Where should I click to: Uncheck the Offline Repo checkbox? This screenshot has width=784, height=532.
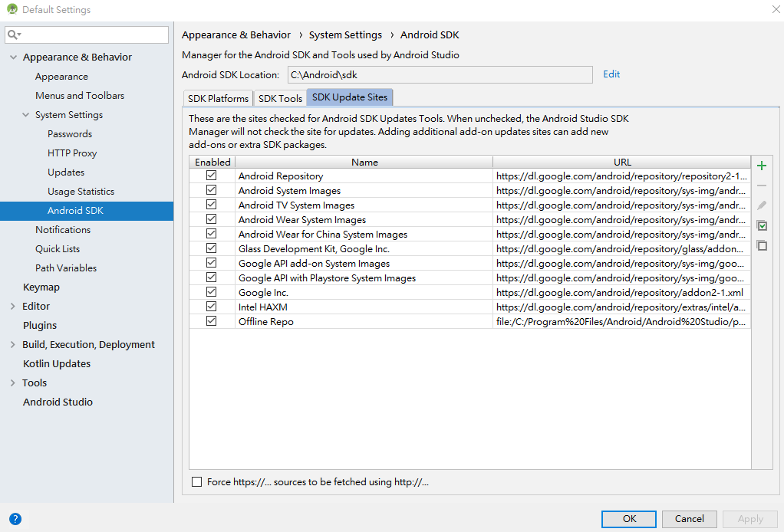(x=212, y=320)
